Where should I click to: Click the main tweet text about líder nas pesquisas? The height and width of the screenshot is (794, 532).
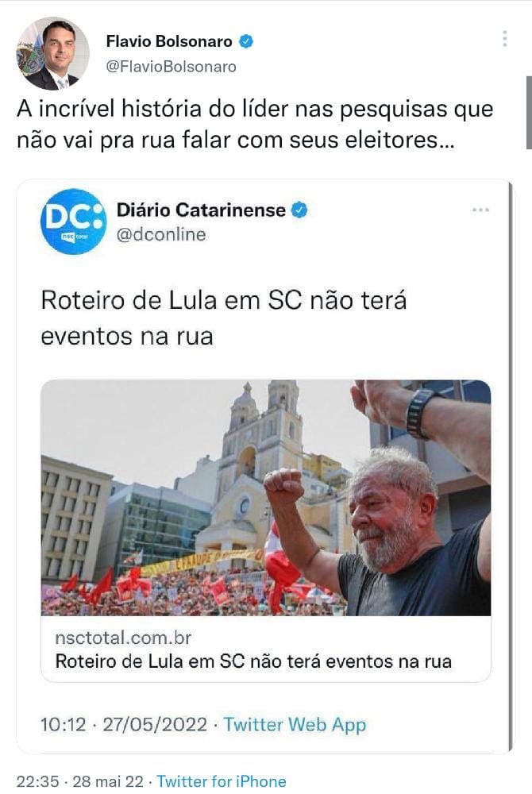click(x=255, y=125)
